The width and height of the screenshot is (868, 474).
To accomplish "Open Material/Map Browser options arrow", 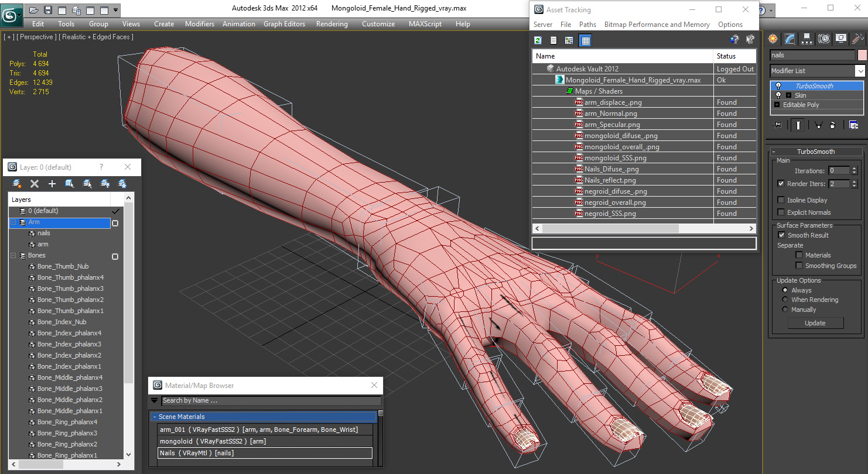I will point(155,401).
